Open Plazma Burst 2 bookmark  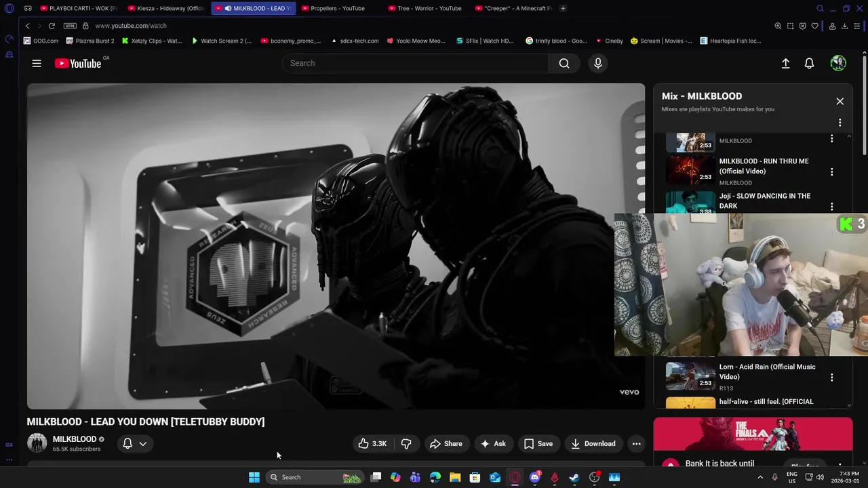point(90,41)
